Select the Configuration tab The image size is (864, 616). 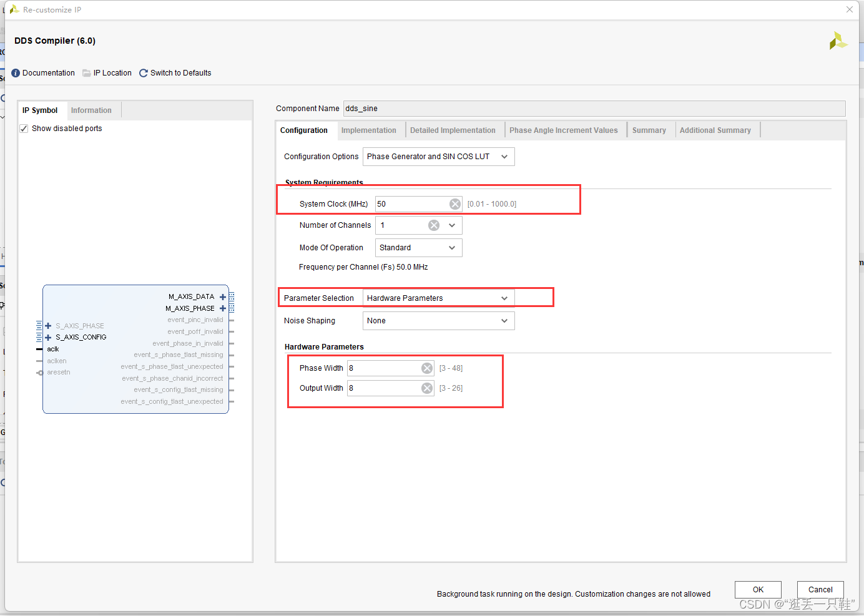pyautogui.click(x=304, y=130)
